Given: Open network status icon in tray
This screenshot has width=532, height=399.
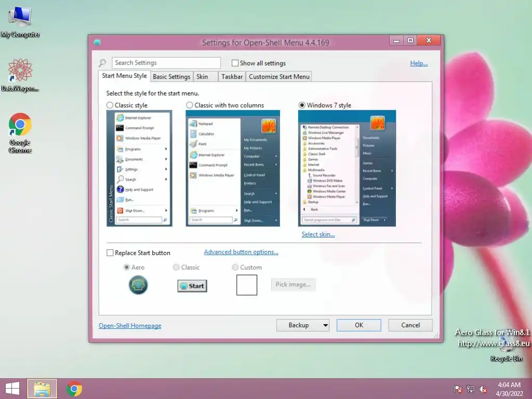Looking at the screenshot, I should [x=471, y=389].
